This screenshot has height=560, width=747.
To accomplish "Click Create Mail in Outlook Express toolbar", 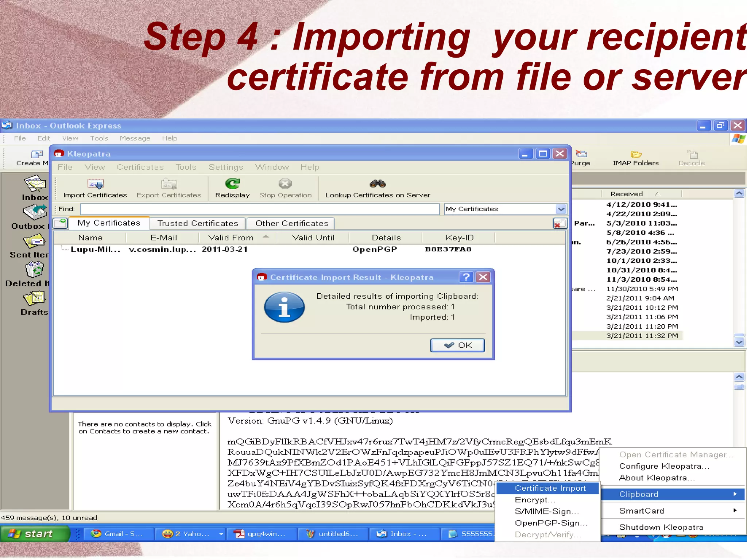I will [x=33, y=158].
